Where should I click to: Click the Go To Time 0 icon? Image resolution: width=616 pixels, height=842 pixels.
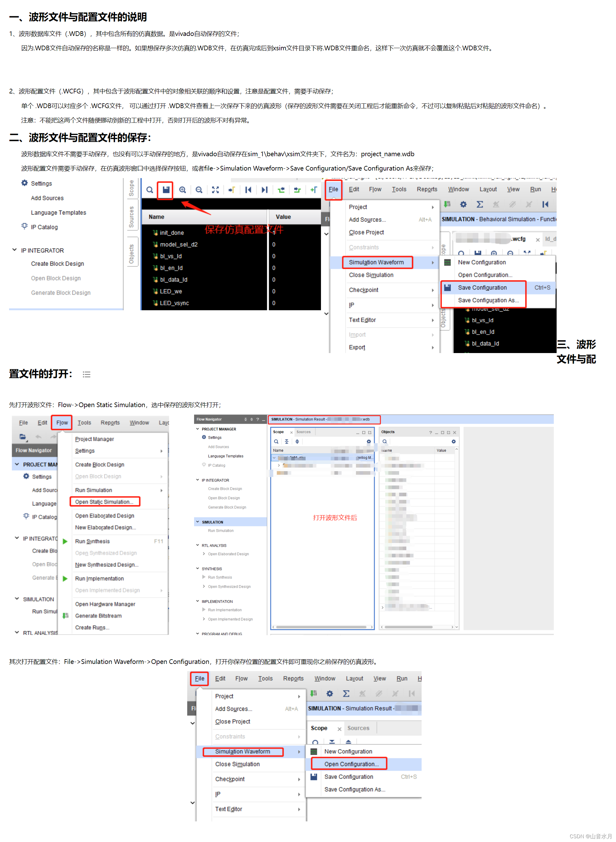coord(248,190)
